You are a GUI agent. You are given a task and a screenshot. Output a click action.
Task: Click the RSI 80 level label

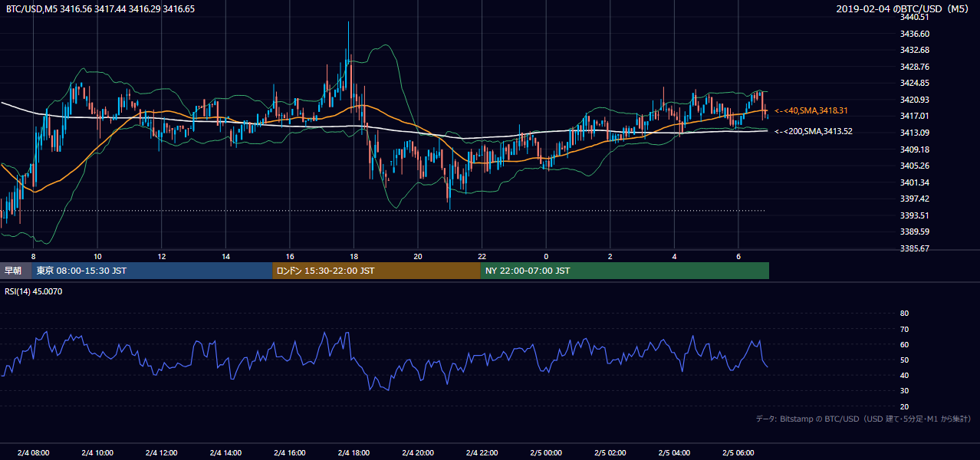[x=904, y=314]
